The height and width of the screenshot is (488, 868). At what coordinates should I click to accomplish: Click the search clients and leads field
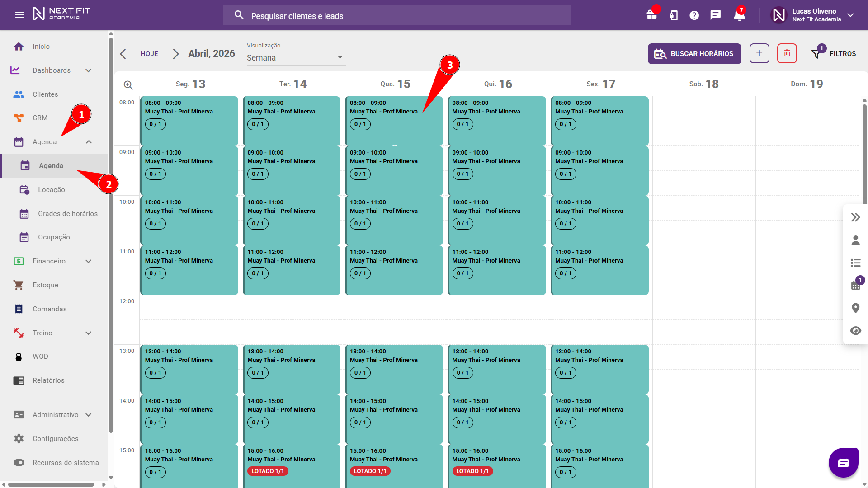(397, 16)
